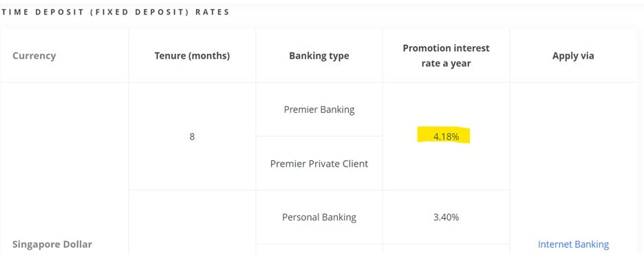Select the highlighted 4.18% rate
Screen dimensions: 644x254
(446, 137)
